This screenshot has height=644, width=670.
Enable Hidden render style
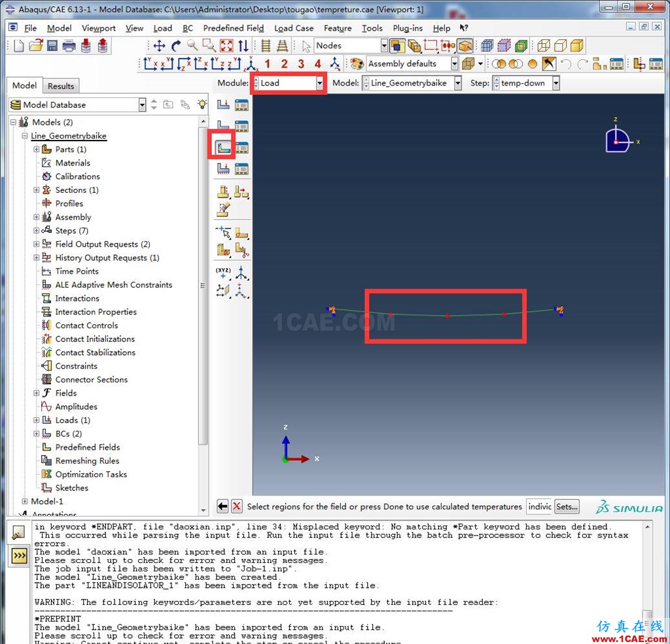point(560,45)
